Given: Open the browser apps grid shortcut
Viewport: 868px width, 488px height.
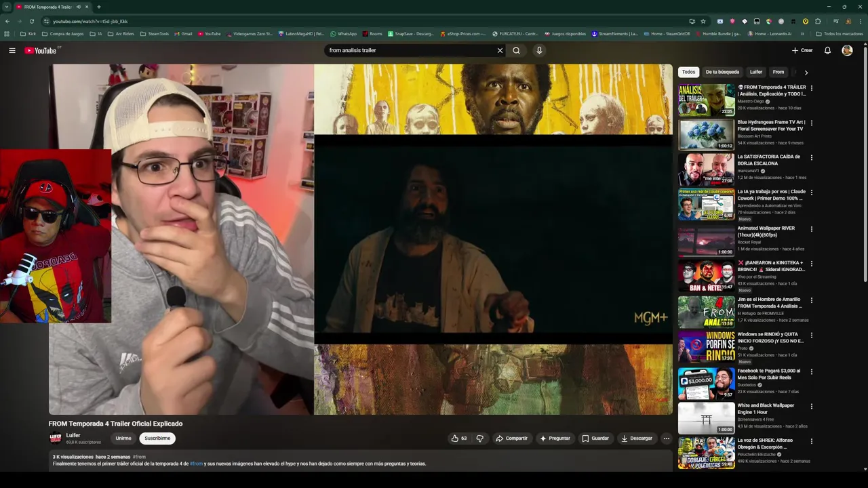Looking at the screenshot, I should point(7,33).
